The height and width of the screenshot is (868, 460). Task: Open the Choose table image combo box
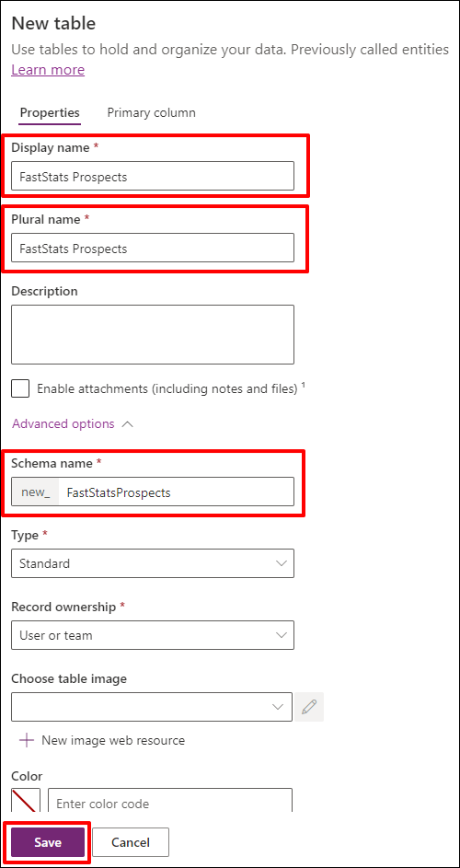click(x=152, y=706)
